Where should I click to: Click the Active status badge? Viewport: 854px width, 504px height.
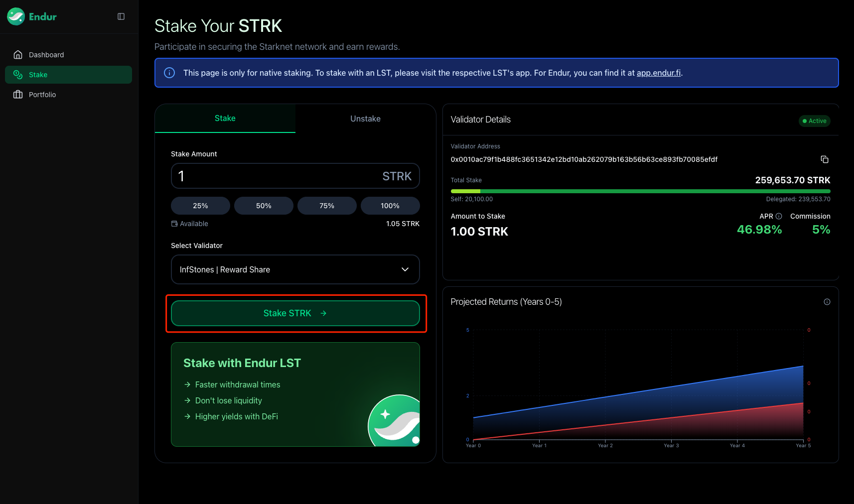click(x=815, y=121)
